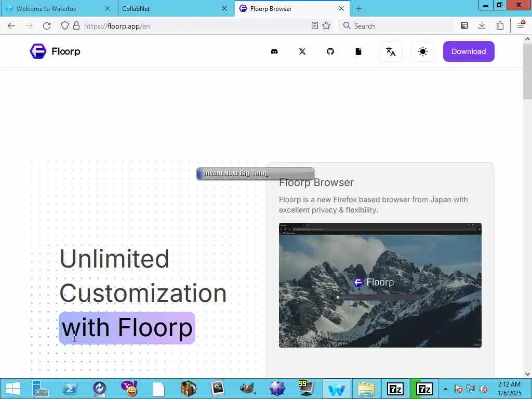Open Yahoo Messenger taskbar icon

click(129, 389)
